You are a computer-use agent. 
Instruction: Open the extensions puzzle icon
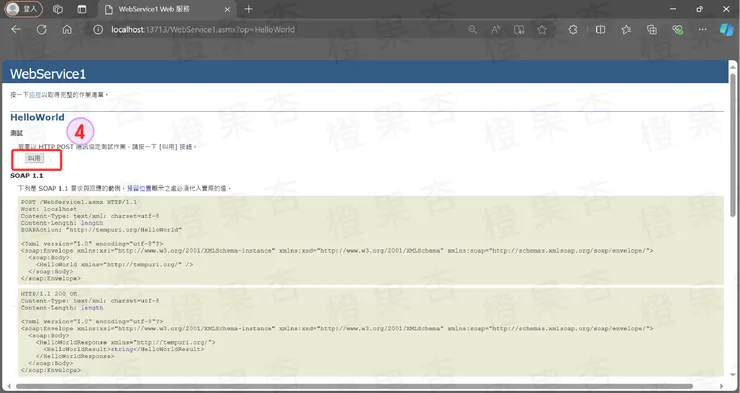click(573, 30)
